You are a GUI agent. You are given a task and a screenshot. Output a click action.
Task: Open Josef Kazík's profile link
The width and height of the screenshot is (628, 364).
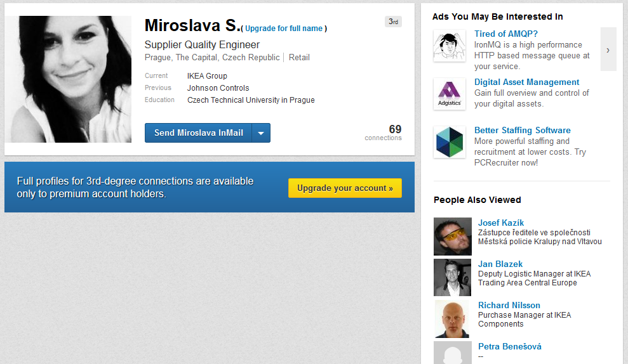[x=500, y=223]
